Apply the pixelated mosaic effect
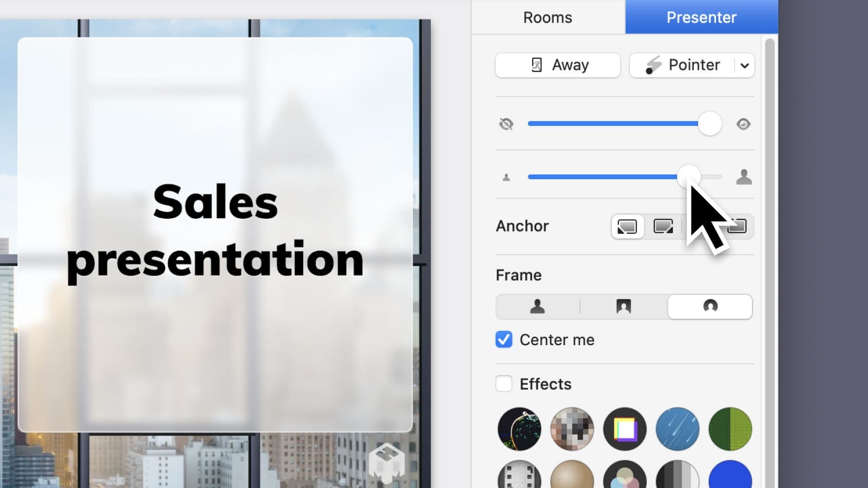This screenshot has height=488, width=868. [x=572, y=429]
